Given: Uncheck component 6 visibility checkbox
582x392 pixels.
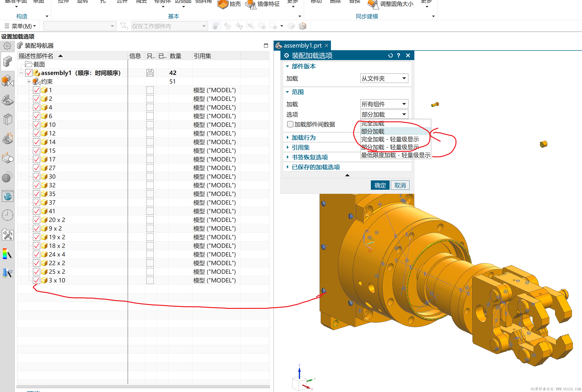Looking at the screenshot, I should coord(37,116).
